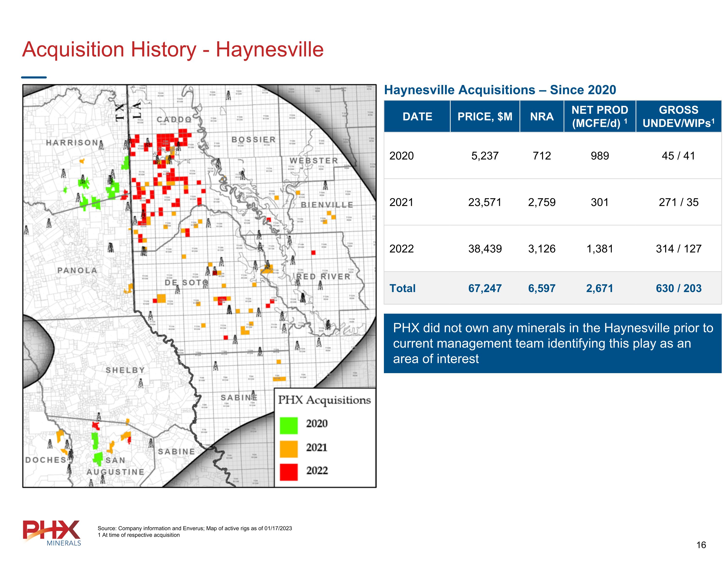Click the 'PRICE, $M' column header

(485, 116)
